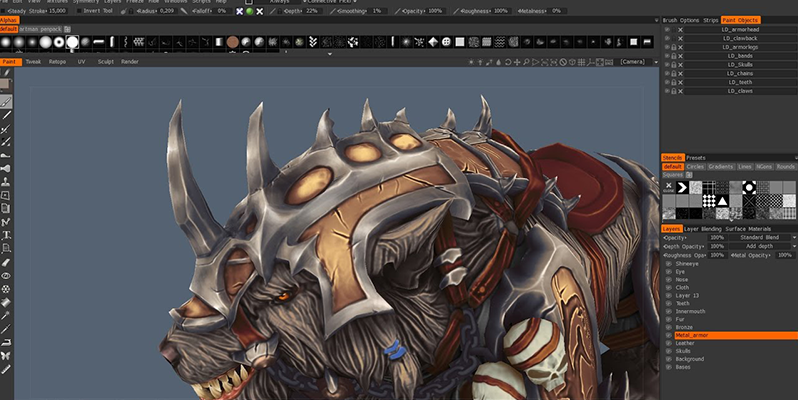The image size is (798, 400).
Task: Open the Camera dropdown in viewport
Action: click(x=631, y=61)
